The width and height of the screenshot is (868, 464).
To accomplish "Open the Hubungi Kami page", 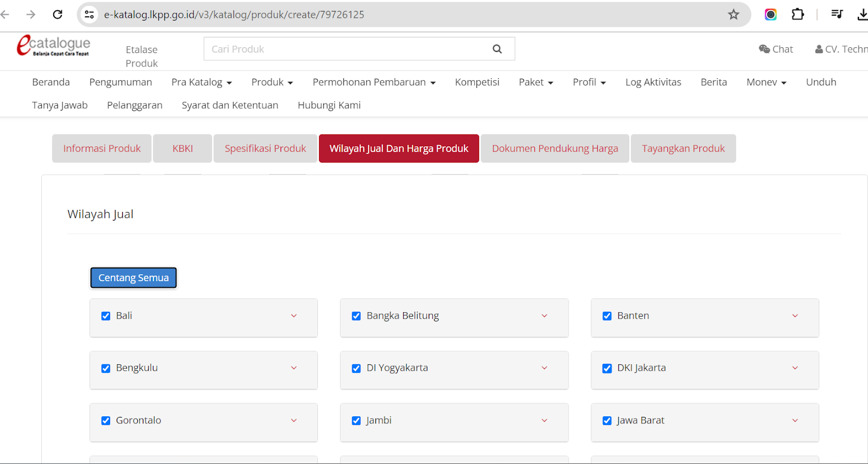I will pyautogui.click(x=329, y=105).
